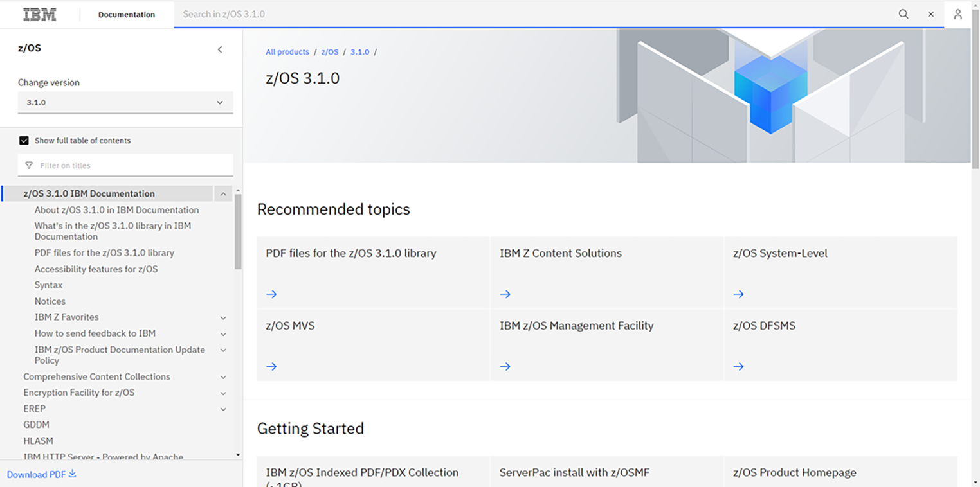This screenshot has width=980, height=487.
Task: Click arrow on PDF files card
Action: (x=271, y=294)
